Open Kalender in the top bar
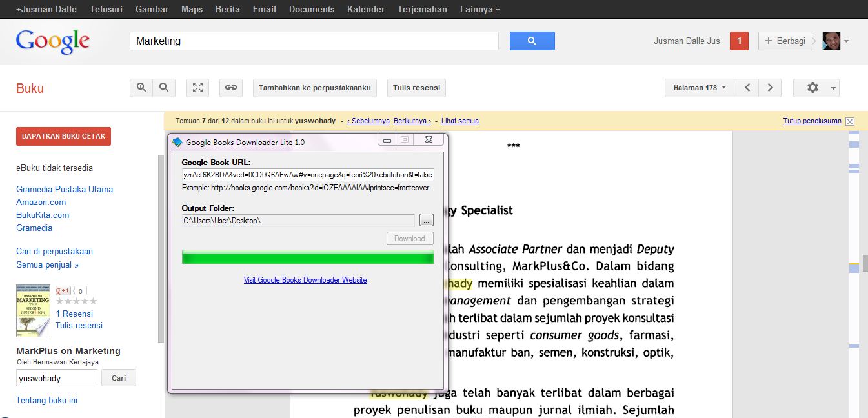Screen dimensions: 868x418 coord(366,9)
